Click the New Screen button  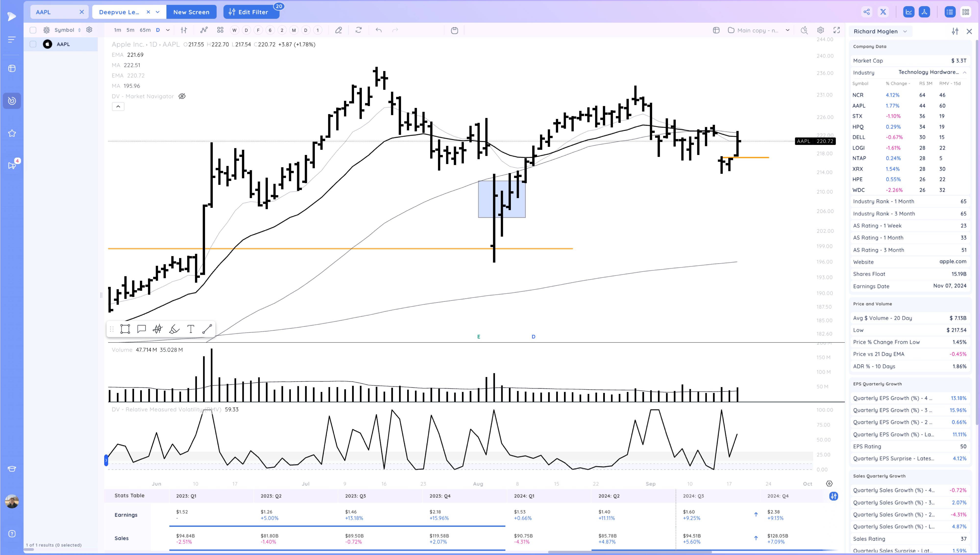(x=191, y=12)
